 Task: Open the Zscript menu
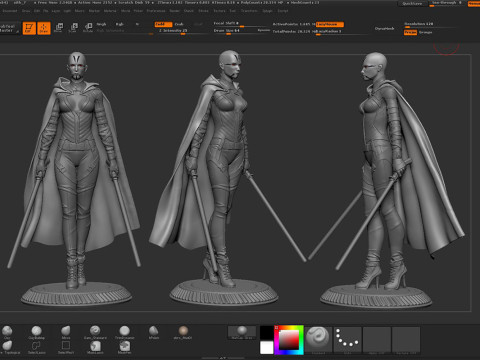point(283,11)
